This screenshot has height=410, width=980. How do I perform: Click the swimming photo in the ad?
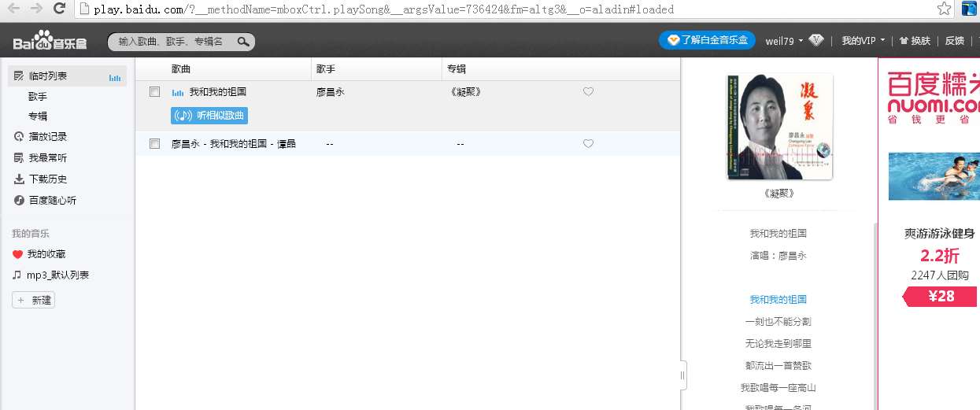(x=934, y=176)
